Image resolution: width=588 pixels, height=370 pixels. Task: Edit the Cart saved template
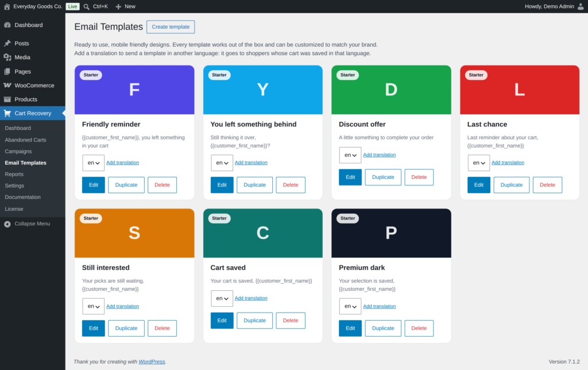(222, 321)
